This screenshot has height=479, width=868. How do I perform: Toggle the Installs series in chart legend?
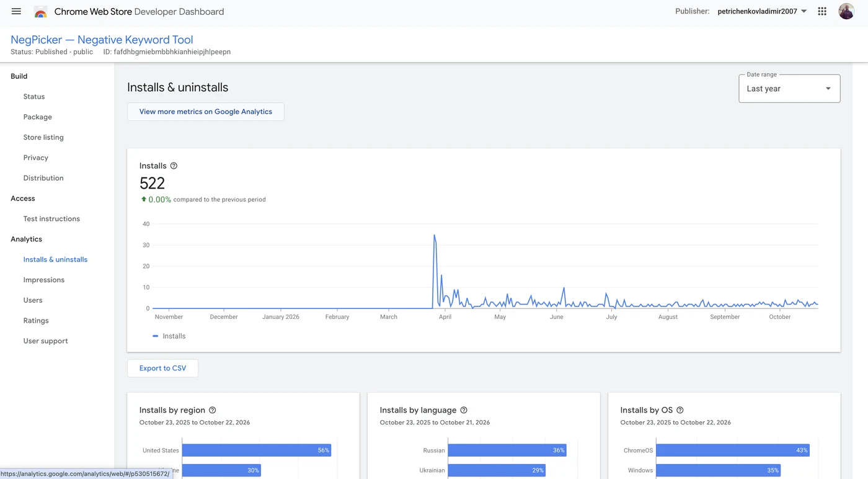[169, 336]
